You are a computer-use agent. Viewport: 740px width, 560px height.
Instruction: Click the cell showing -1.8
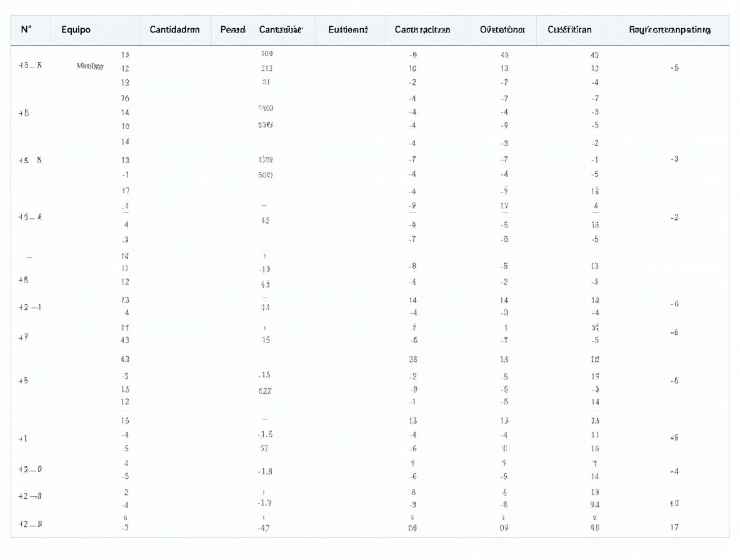(265, 471)
